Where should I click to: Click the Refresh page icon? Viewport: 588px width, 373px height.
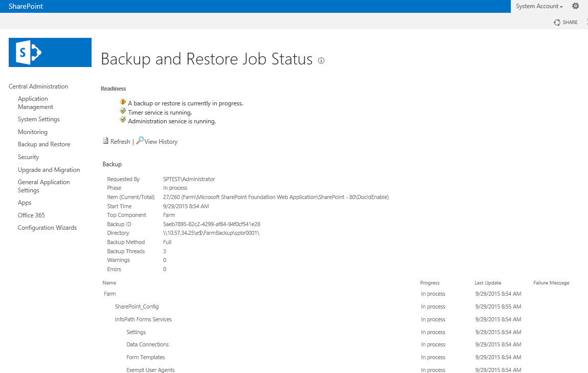tap(105, 141)
